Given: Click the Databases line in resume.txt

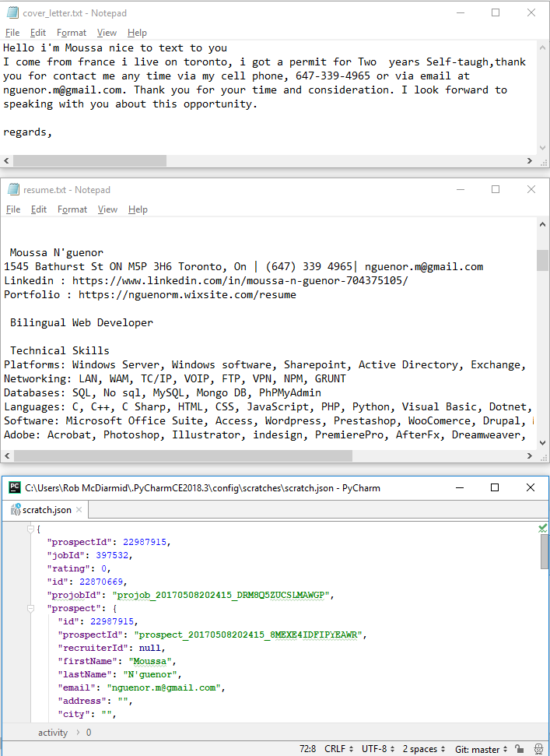Looking at the screenshot, I should tap(163, 392).
